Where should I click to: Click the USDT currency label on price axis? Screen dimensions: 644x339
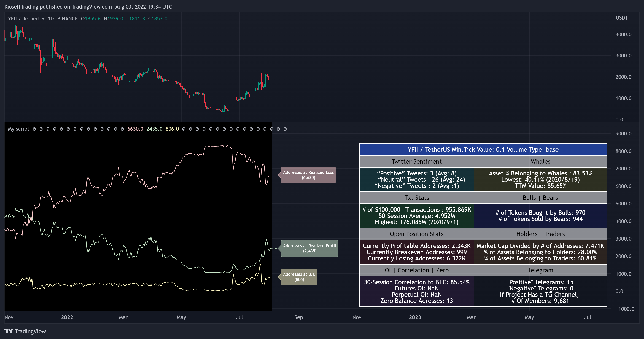(621, 18)
